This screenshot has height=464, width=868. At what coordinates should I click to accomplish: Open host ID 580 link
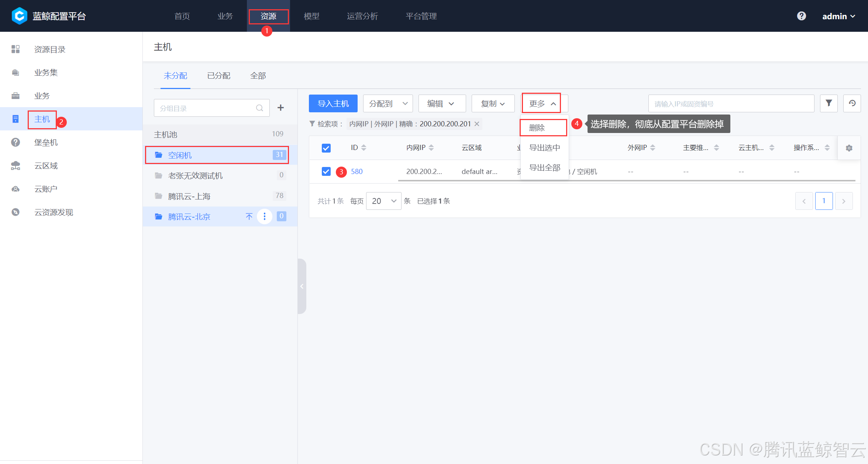coord(356,171)
